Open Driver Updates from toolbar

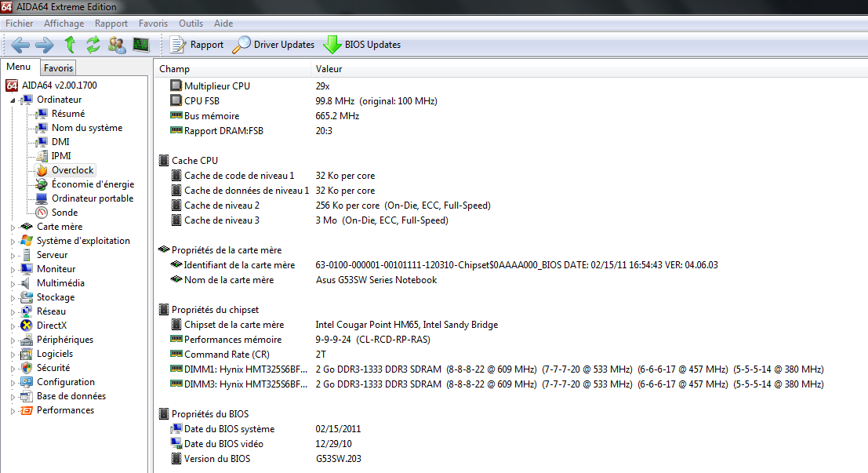(274, 45)
